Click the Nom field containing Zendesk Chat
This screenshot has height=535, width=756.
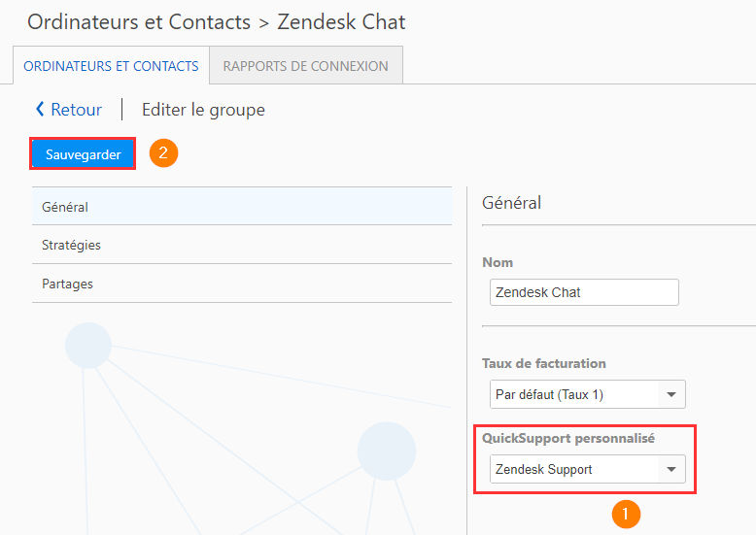[584, 292]
